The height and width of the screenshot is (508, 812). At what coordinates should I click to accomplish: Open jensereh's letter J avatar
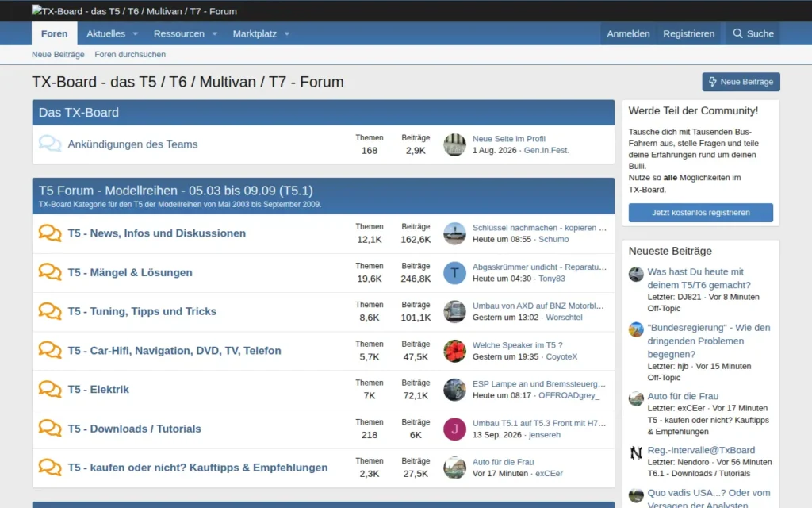pos(454,429)
